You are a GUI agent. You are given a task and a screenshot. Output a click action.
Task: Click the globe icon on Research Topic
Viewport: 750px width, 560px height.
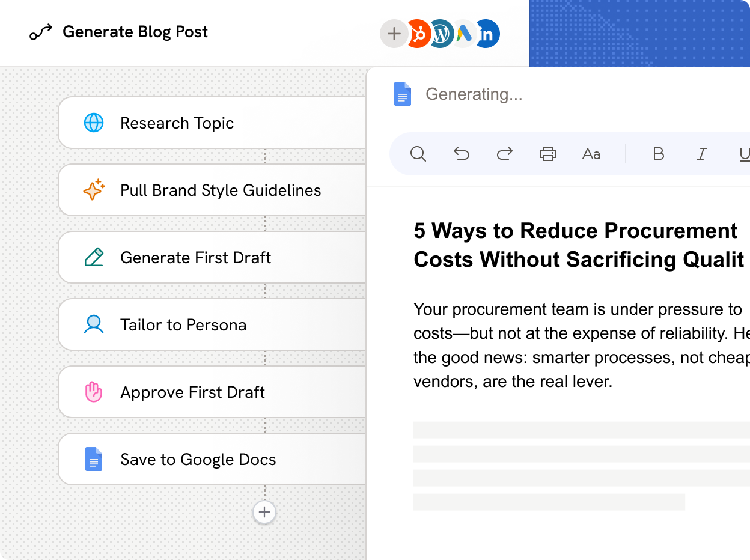(x=94, y=123)
